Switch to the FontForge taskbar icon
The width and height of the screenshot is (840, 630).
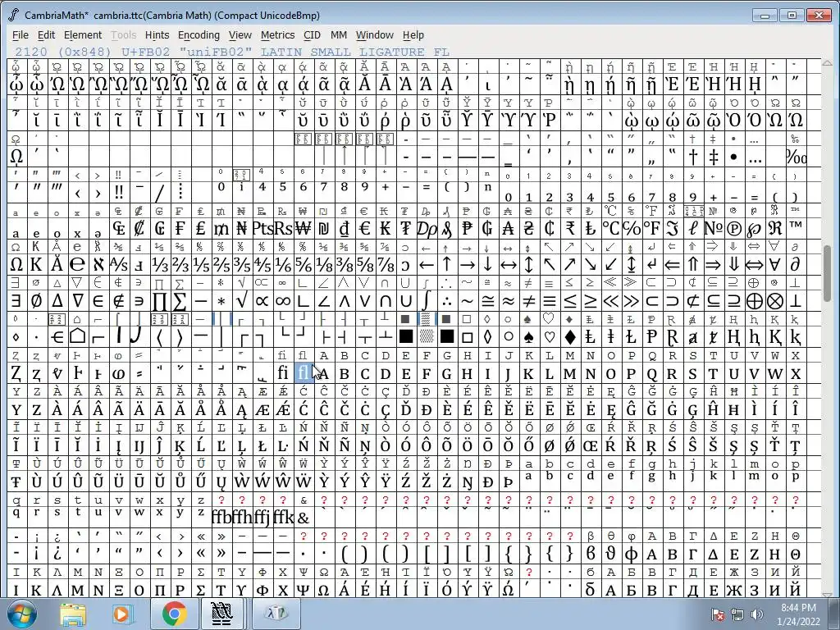[221, 614]
